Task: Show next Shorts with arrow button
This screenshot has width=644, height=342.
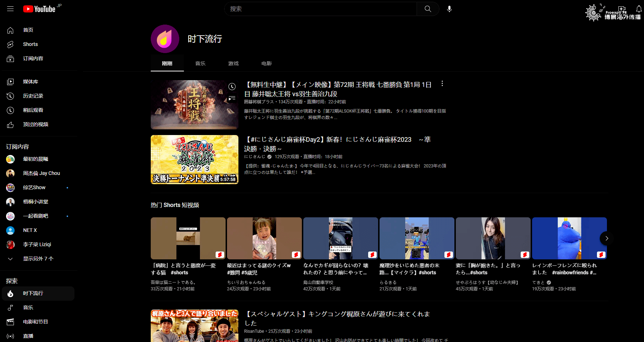Action: (x=607, y=238)
